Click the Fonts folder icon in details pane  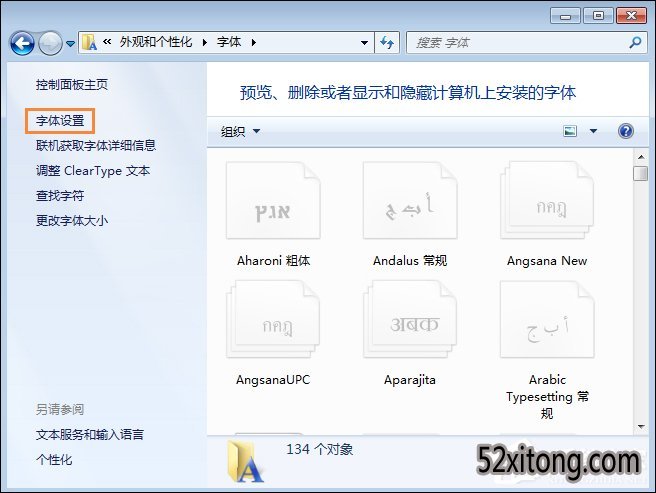(246, 461)
